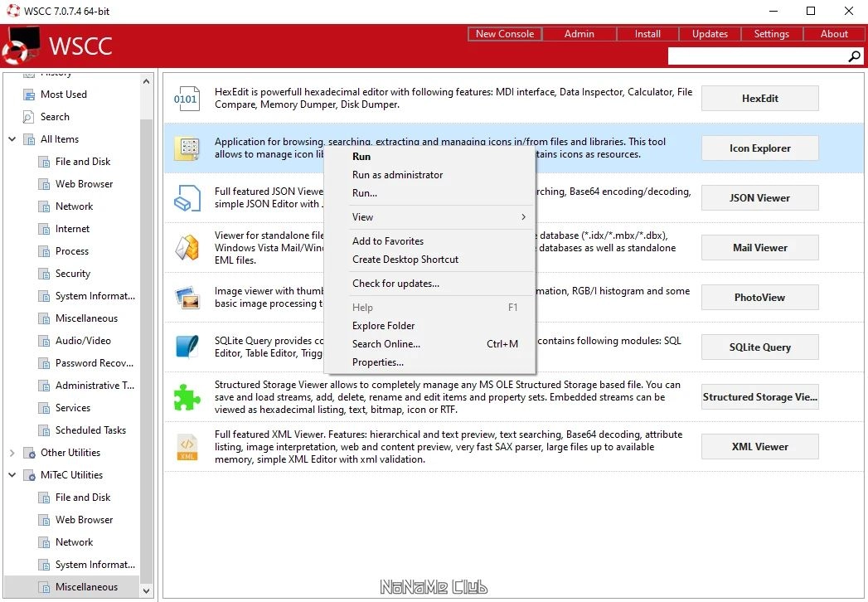Select Run as administrator

coord(429,174)
